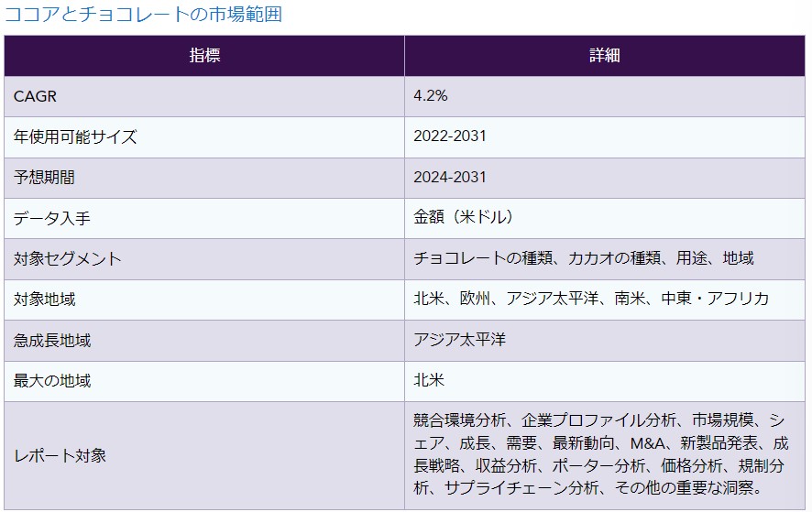Select the 詳細 column header

[605, 55]
